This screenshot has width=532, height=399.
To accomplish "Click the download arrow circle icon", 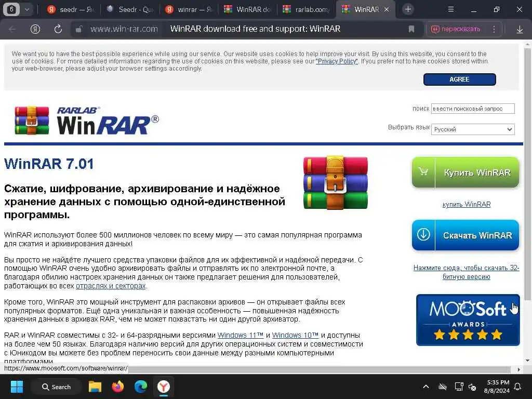I will coord(423,234).
